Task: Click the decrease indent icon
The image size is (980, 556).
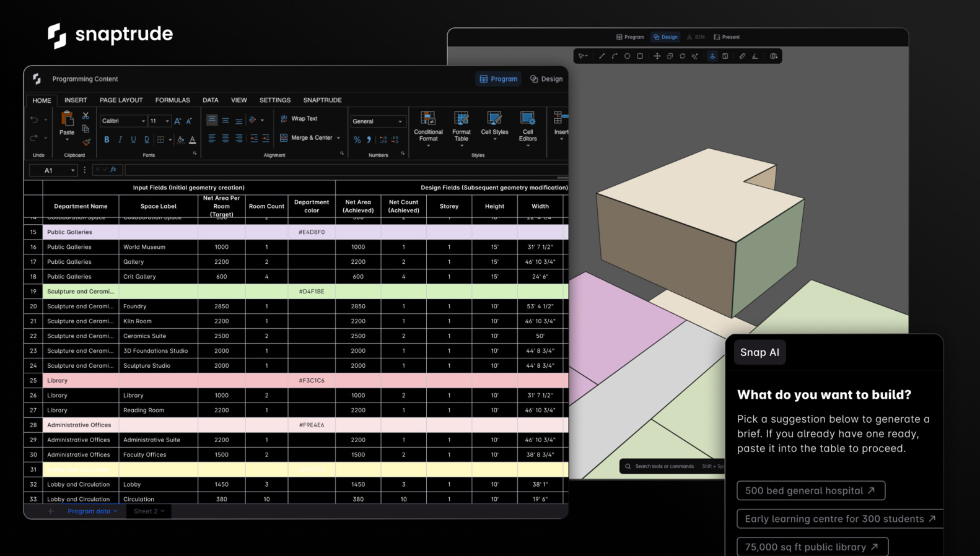Action: 254,139
